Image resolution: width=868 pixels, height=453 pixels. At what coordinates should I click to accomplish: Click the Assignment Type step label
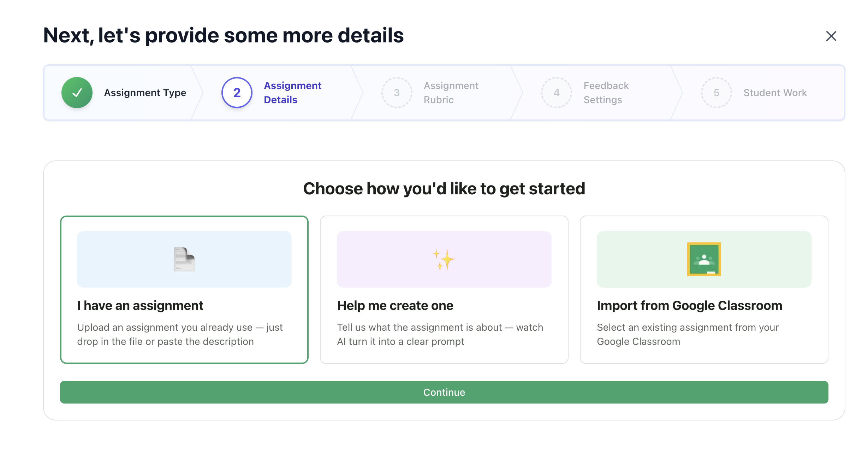(145, 92)
